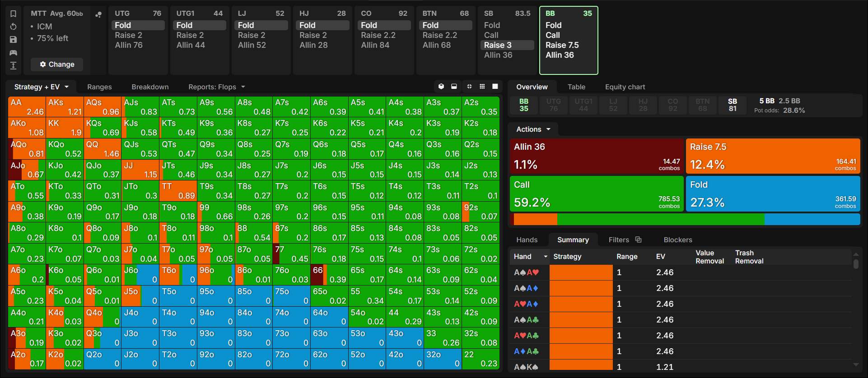The width and height of the screenshot is (868, 378).
Task: Select the AA cell in the hand matrix
Action: pyautogui.click(x=27, y=107)
